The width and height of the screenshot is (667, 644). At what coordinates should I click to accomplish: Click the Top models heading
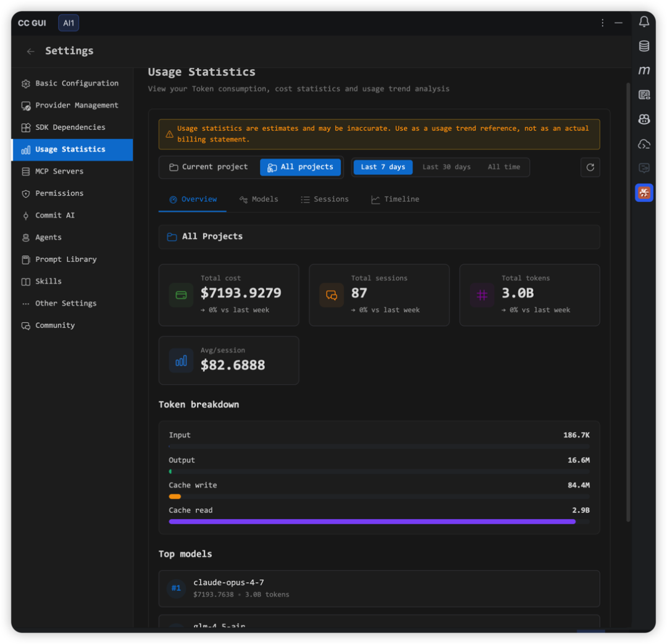pyautogui.click(x=185, y=554)
